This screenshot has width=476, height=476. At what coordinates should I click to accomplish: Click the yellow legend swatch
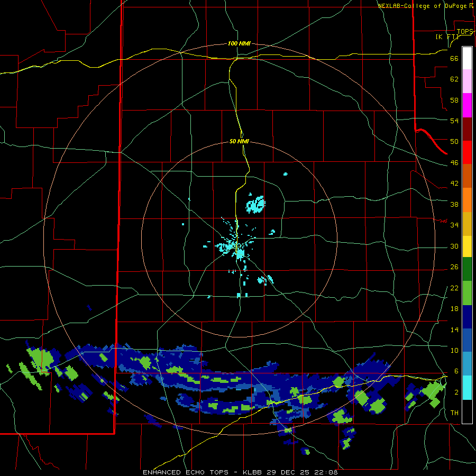(x=467, y=246)
